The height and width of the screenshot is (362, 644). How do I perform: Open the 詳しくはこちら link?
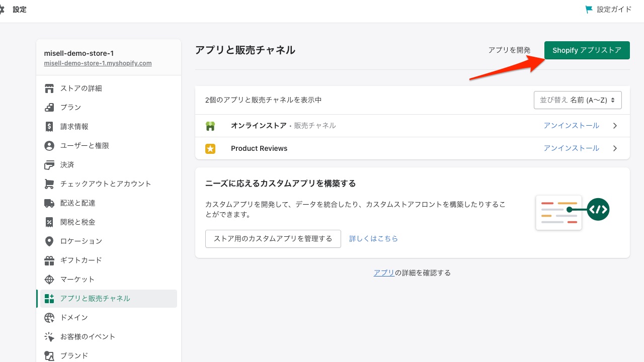[374, 239]
